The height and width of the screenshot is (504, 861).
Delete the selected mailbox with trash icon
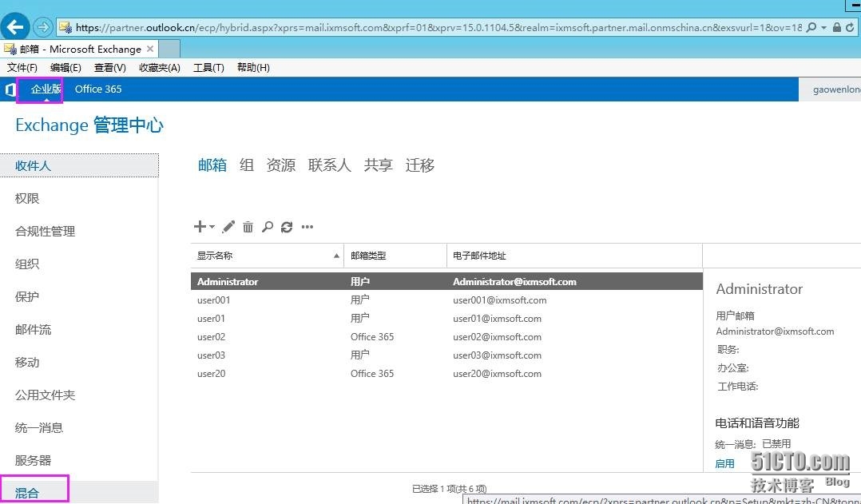(x=248, y=227)
